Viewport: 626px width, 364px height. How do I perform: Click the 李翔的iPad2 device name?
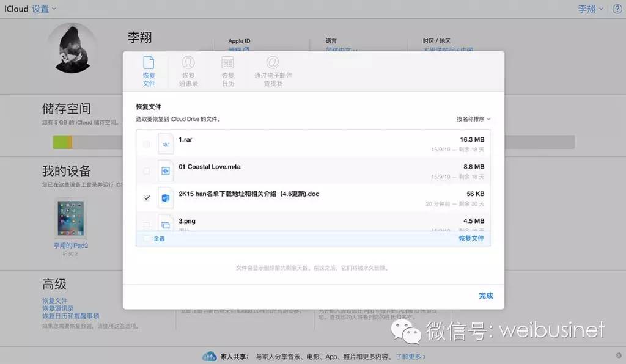[71, 246]
